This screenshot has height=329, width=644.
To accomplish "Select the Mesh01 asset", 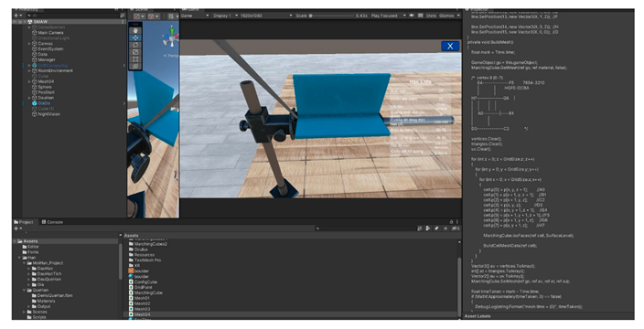I will click(x=140, y=298).
